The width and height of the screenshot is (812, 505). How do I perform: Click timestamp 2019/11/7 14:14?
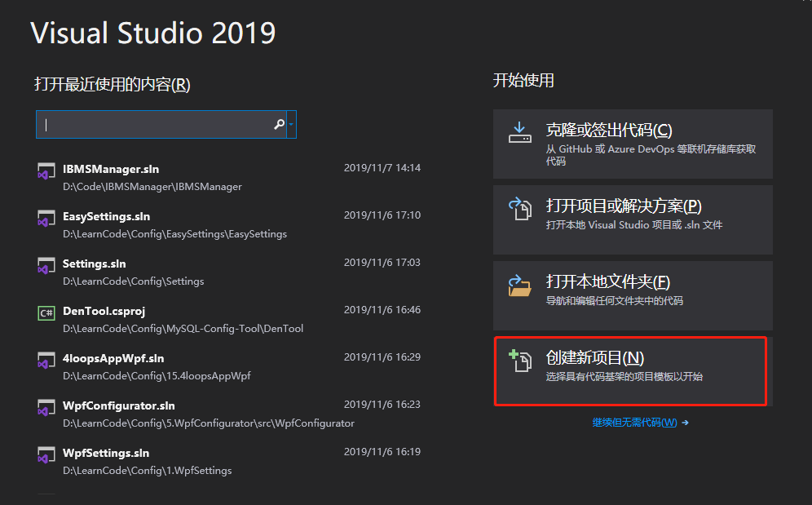tap(382, 168)
